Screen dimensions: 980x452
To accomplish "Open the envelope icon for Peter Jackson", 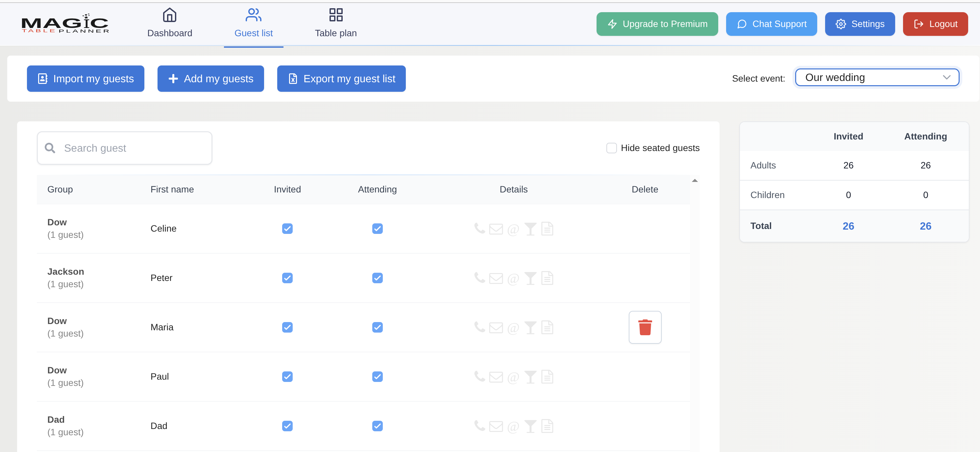I will [496, 278].
